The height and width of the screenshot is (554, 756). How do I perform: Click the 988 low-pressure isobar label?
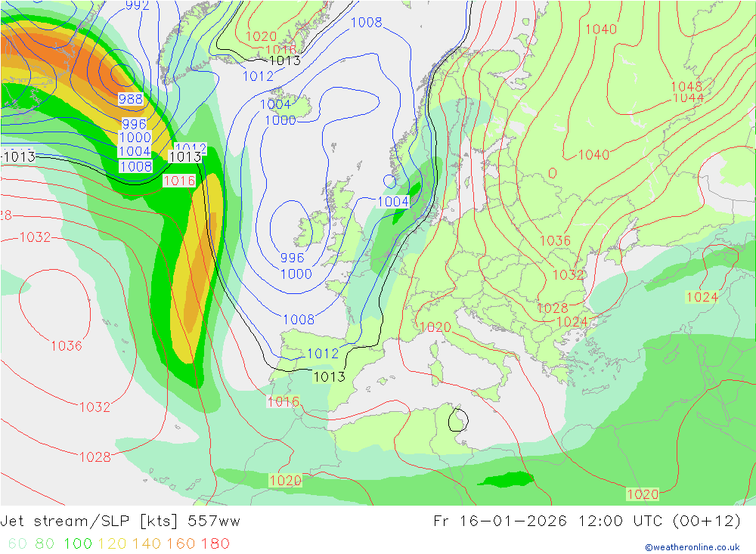(131, 99)
